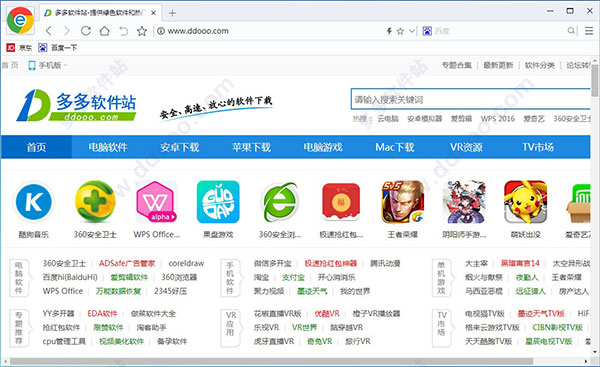Open 软件分类 in the top links
The height and width of the screenshot is (367, 600).
click(x=540, y=65)
